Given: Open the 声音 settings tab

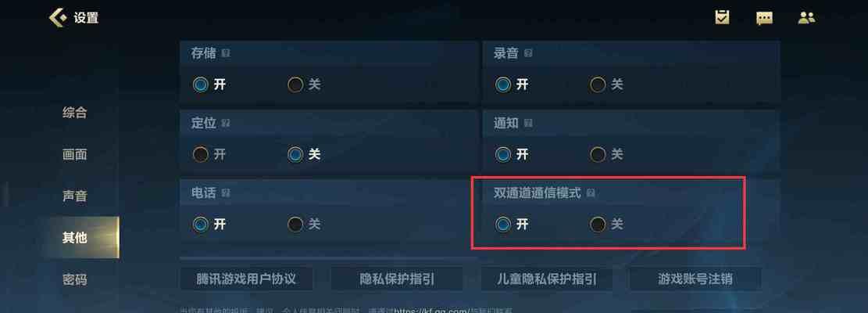Looking at the screenshot, I should (x=75, y=196).
